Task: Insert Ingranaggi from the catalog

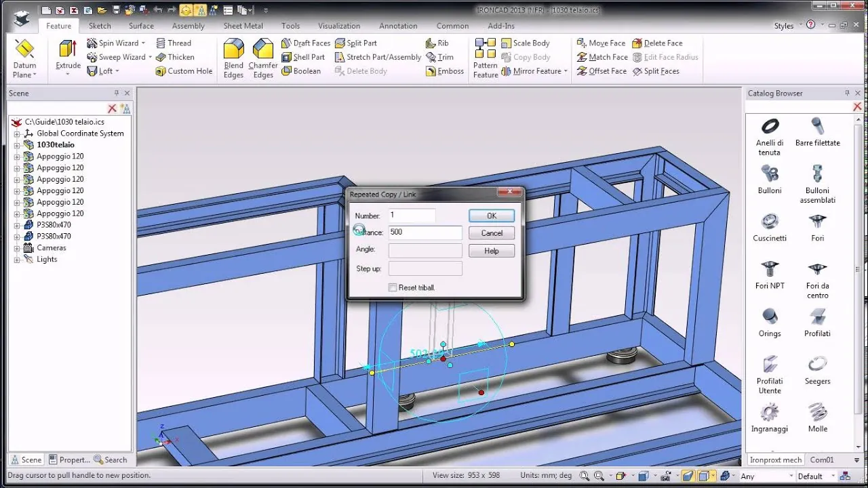Action: click(770, 418)
